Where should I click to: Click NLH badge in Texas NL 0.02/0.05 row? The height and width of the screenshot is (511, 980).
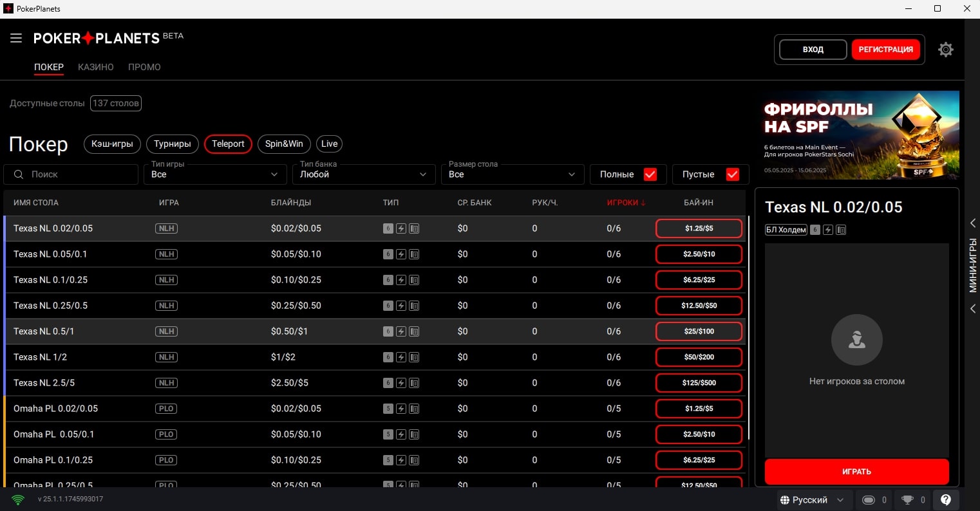[x=166, y=228]
